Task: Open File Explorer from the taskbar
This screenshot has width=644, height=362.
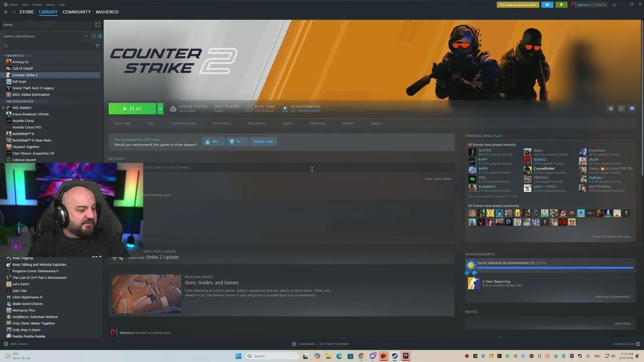Action: [x=328, y=356]
